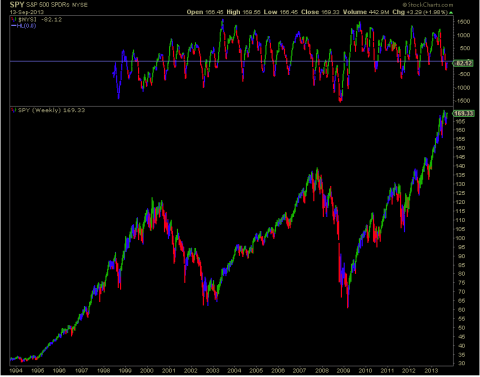
Task: Click the S&P 500 SPDRs name text
Action: point(47,5)
